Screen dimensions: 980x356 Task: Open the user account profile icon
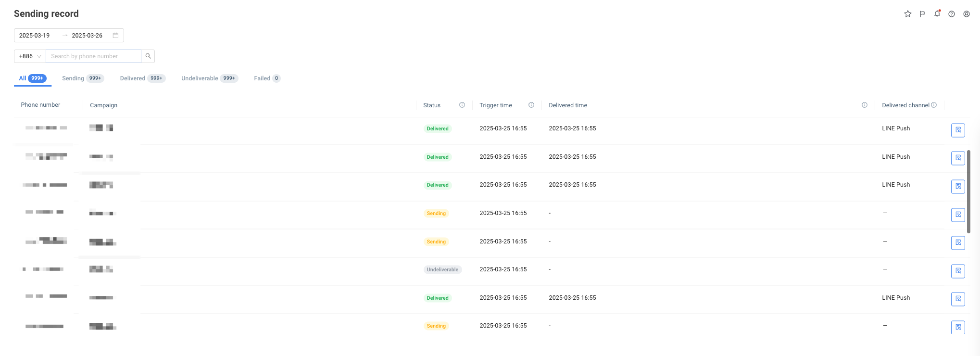coord(967,14)
